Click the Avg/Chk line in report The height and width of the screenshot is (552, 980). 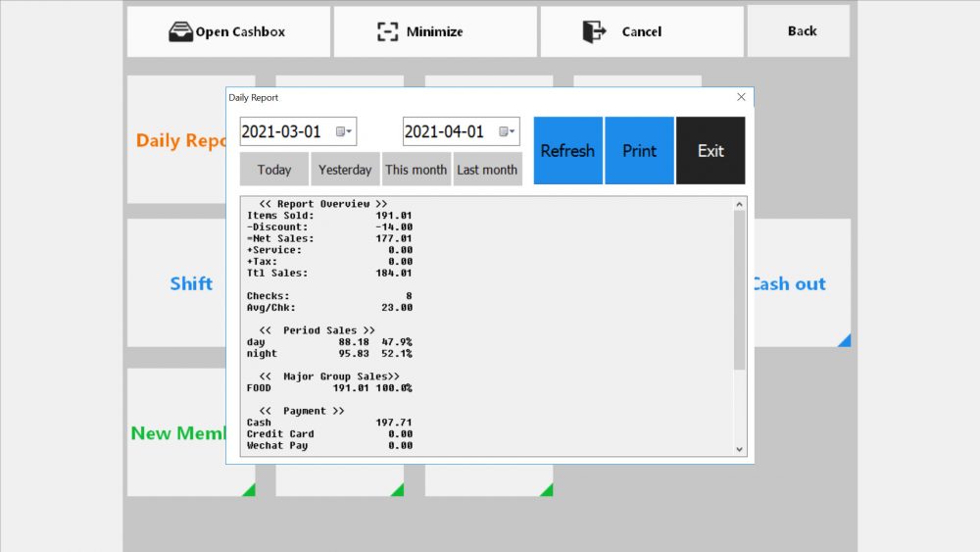click(329, 308)
